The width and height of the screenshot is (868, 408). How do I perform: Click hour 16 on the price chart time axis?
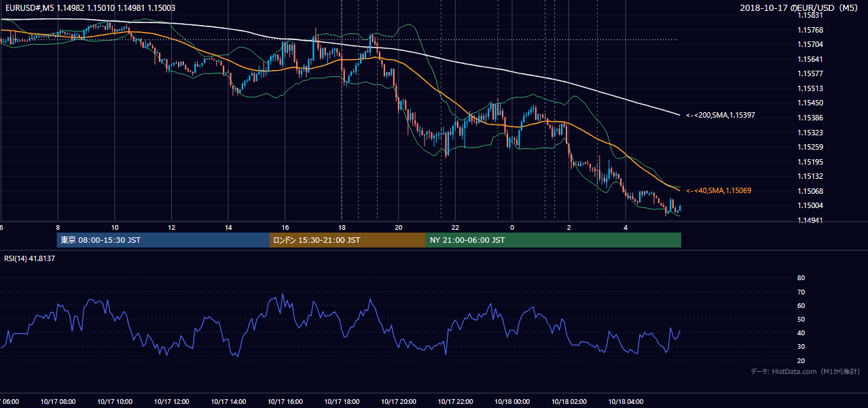[x=285, y=227]
